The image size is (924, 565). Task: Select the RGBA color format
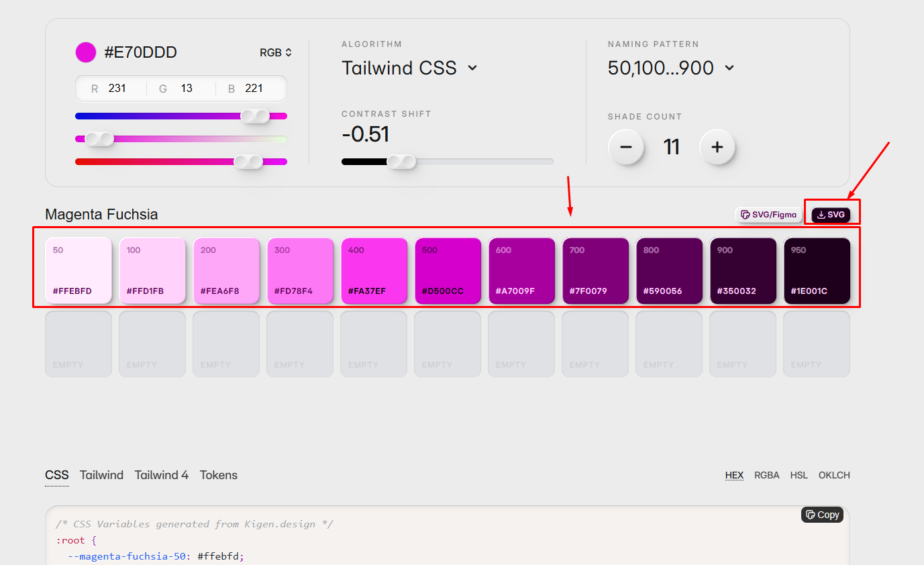coord(767,475)
